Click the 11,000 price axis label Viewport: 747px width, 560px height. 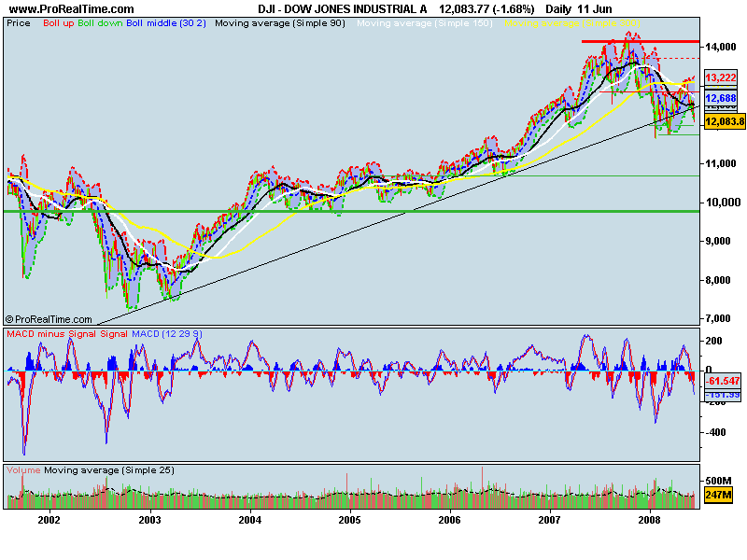click(721, 163)
